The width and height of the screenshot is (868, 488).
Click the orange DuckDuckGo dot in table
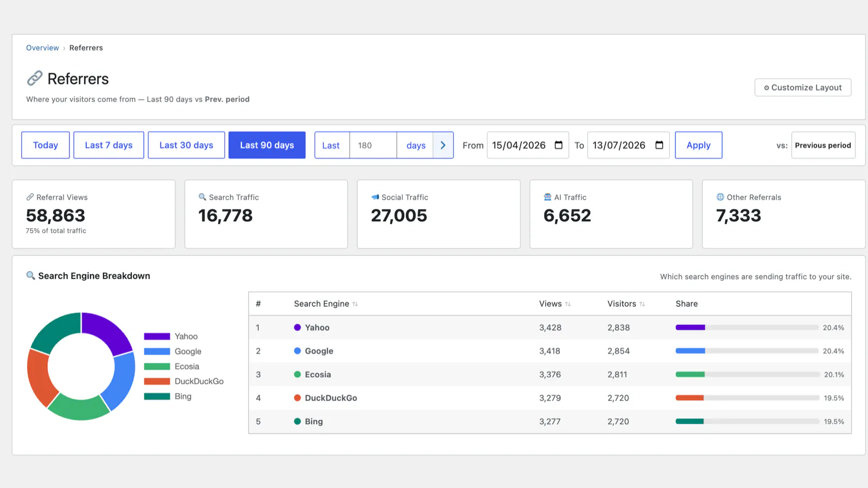click(297, 398)
